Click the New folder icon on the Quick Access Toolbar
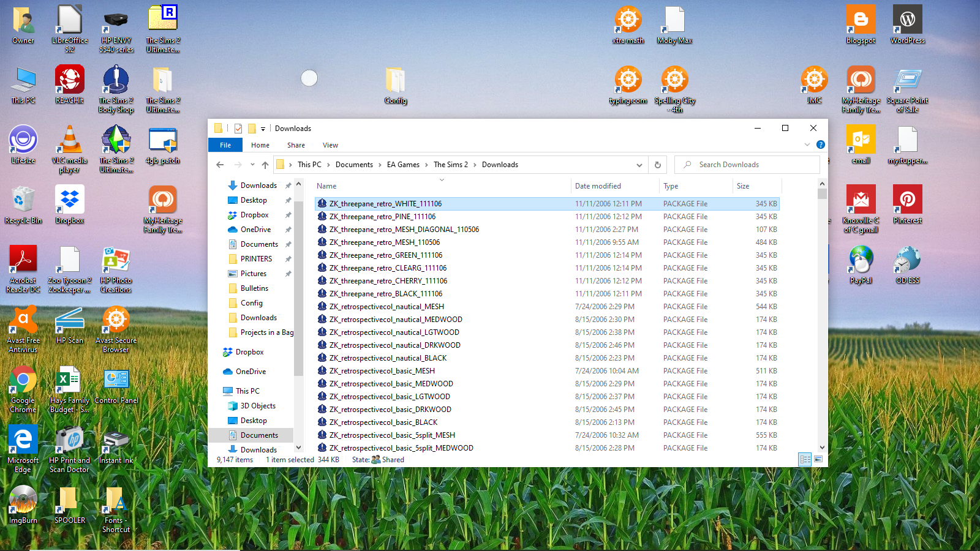The height and width of the screenshot is (551, 980). 251,129
